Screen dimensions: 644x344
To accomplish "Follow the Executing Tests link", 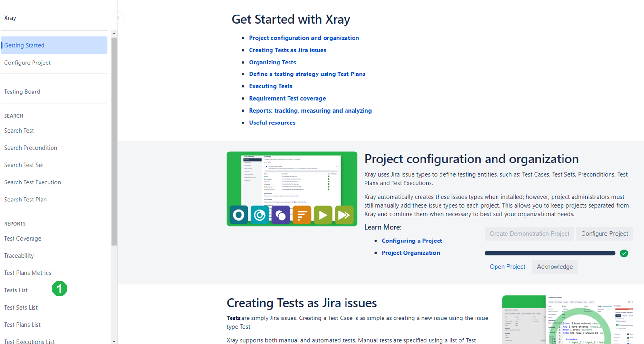I will tap(270, 86).
